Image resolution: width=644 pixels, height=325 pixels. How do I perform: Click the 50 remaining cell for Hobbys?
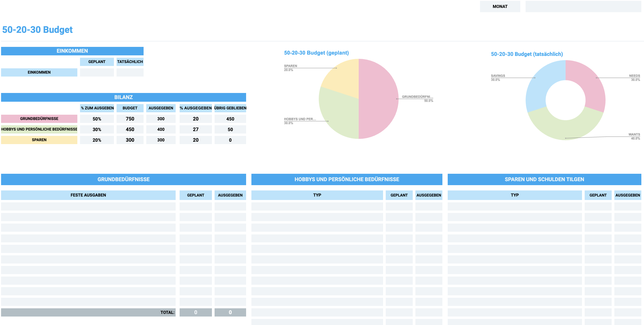[x=230, y=129]
